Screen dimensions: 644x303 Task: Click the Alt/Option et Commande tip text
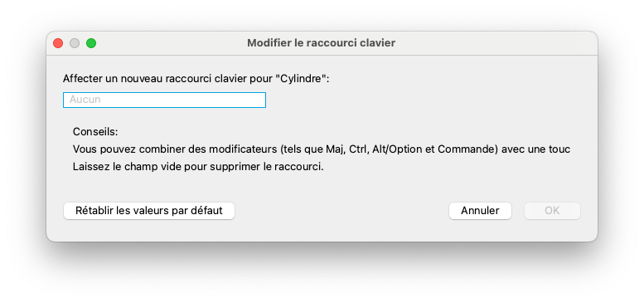coord(433,149)
